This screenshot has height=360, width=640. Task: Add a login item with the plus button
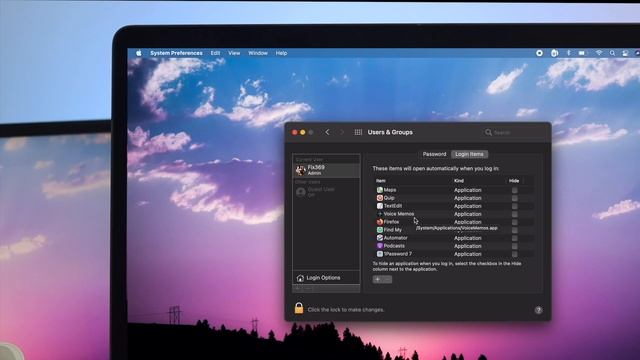click(378, 280)
